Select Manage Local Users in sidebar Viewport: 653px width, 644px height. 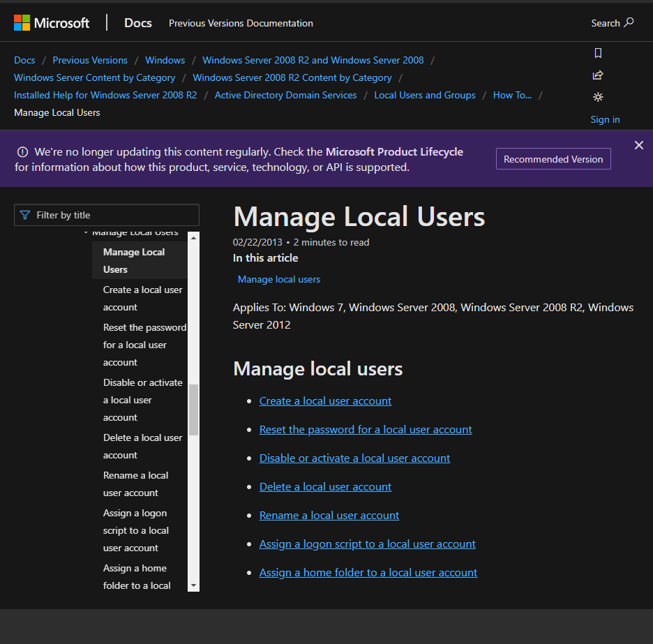tap(140, 261)
